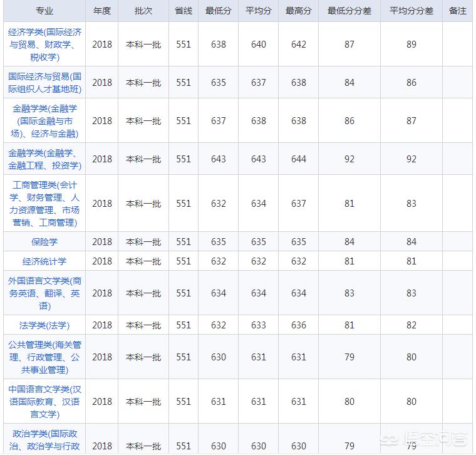Click the 平均分分差 column header
Screen dimensions: 476x455
(411, 11)
